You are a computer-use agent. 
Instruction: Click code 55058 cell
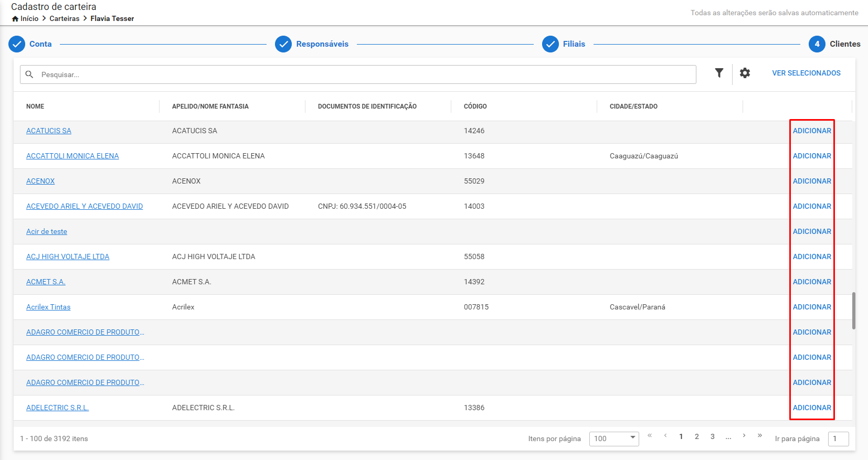click(x=474, y=256)
